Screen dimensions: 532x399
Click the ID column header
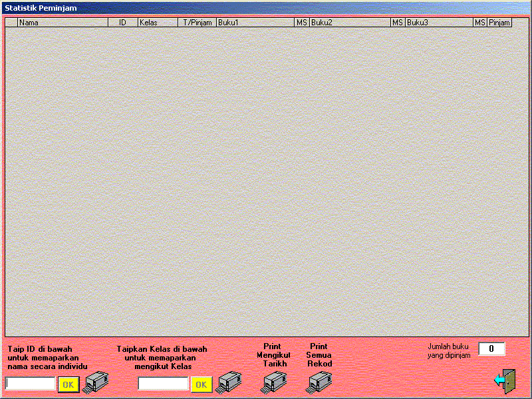pyautogui.click(x=123, y=23)
